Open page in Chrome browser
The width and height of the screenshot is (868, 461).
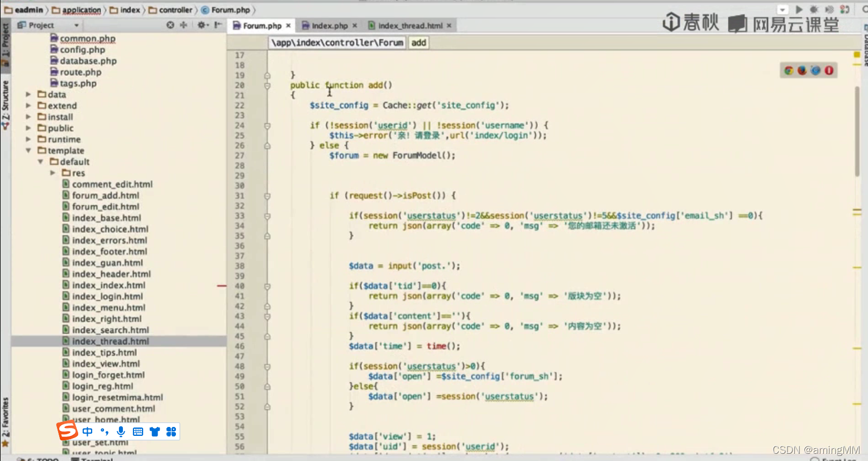pyautogui.click(x=789, y=70)
